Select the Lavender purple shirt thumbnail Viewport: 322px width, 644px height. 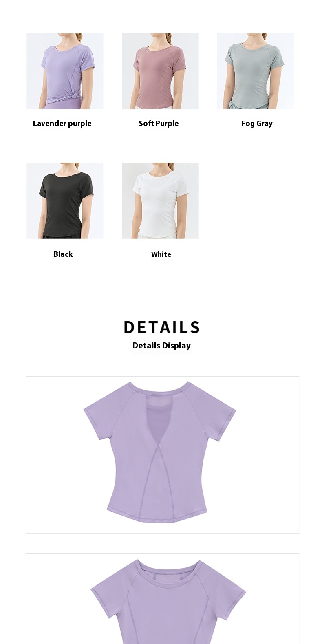(x=65, y=71)
